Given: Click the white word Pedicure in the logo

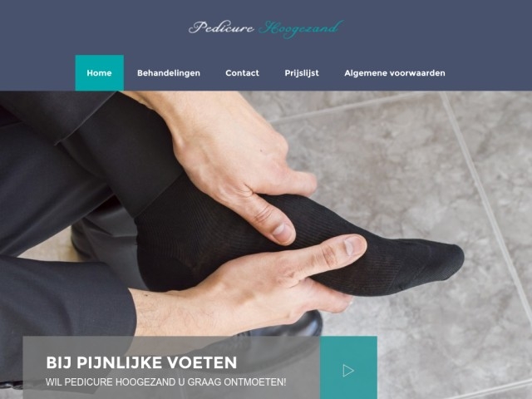Looking at the screenshot, I should [x=221, y=27].
